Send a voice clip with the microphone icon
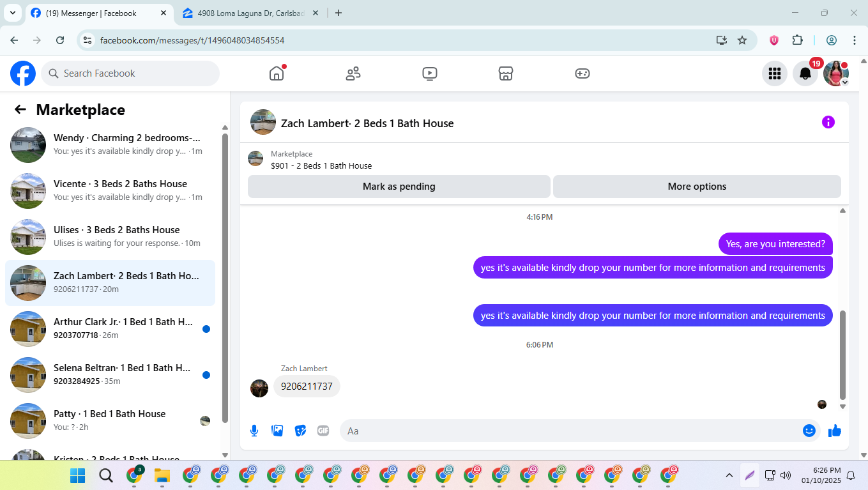 click(254, 431)
